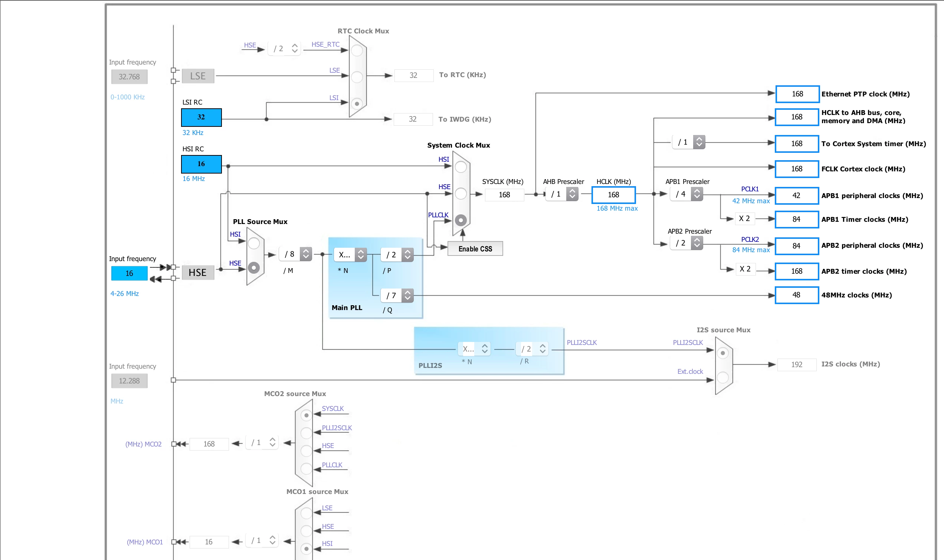Click the HCLK (MHz) value field
944x560 pixels.
pos(614,195)
